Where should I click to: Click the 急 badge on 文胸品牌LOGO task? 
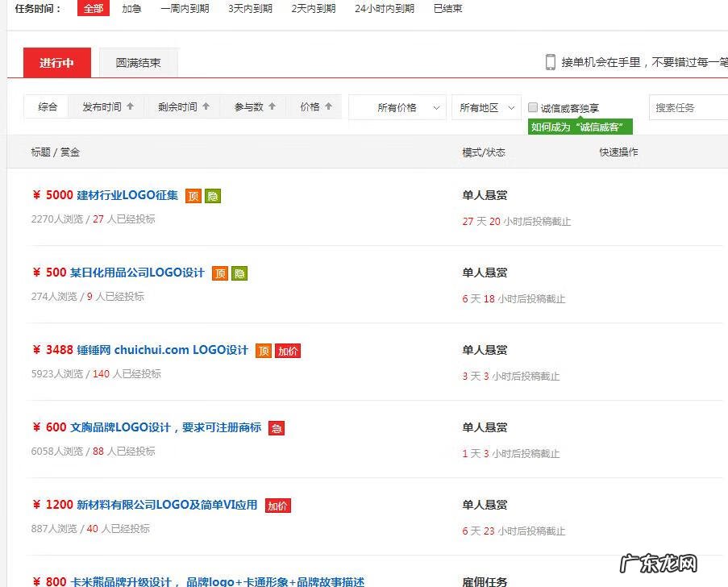277,428
